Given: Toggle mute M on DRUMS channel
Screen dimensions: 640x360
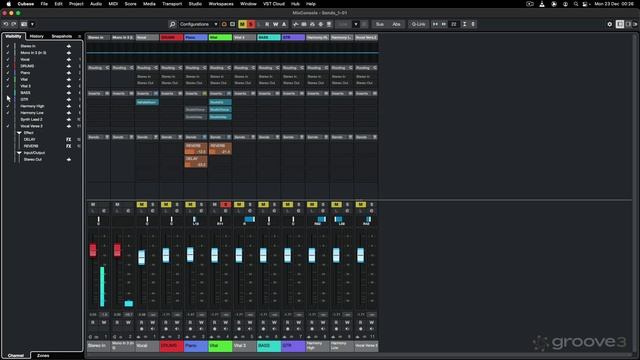Looking at the screenshot, I should (x=166, y=204).
